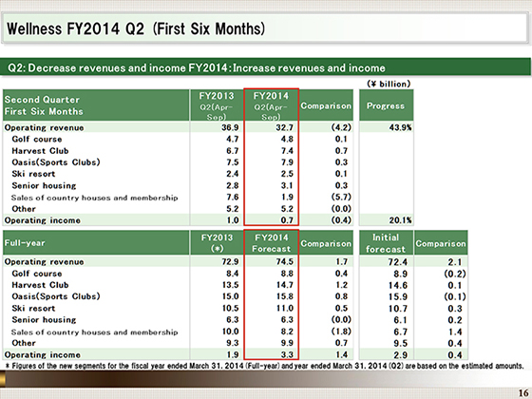Click the "14.6" Harvest Club initial forecast value
Viewport: 532px width, 399px height.
point(398,285)
